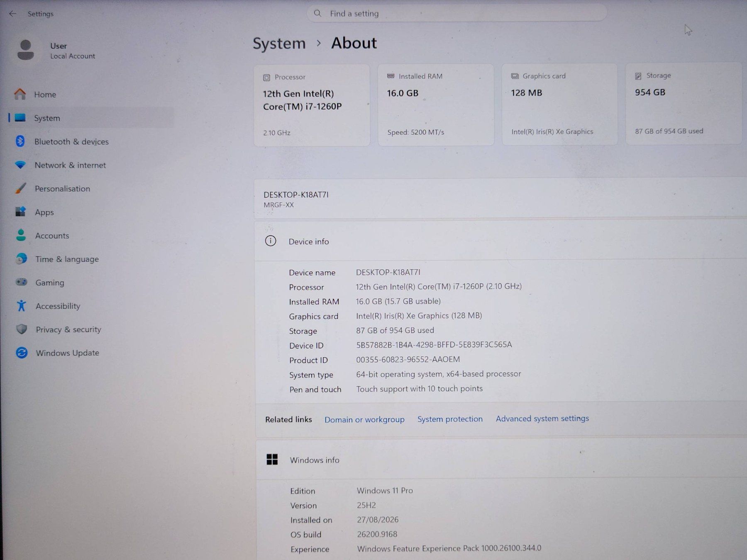
Task: Navigate to Accounts settings
Action: [x=91, y=236]
